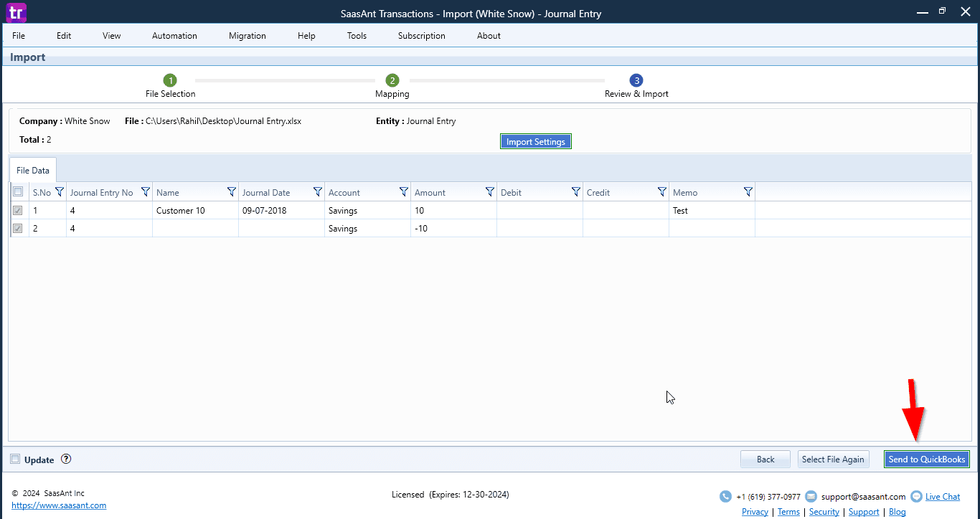Open the Journal Entry No column filter
Screen dimensions: 980x519
146,192
